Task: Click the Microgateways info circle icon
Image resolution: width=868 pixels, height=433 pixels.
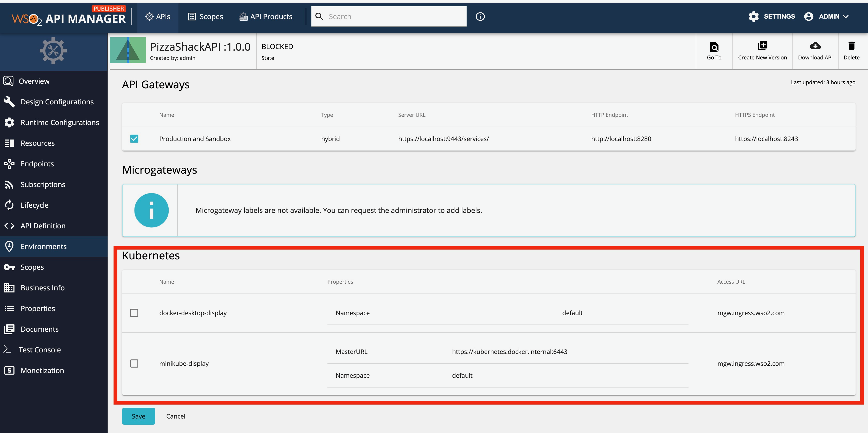Action: [151, 210]
